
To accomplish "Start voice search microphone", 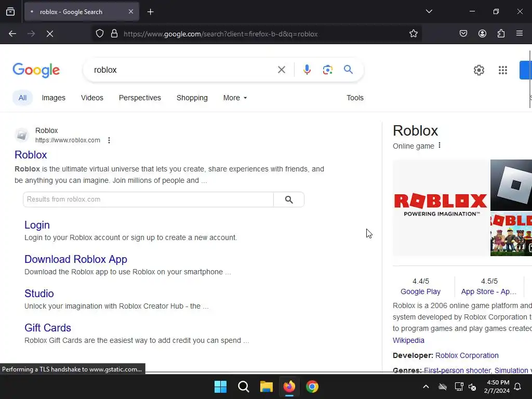I will click(307, 70).
